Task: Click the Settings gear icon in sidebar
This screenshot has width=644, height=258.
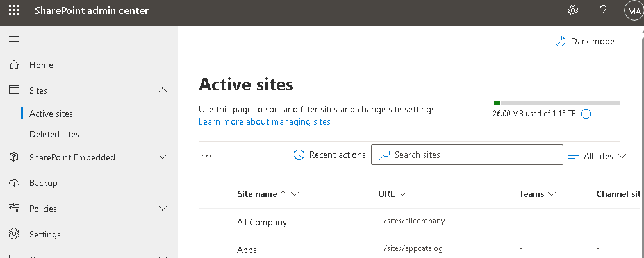Action: pos(14,234)
